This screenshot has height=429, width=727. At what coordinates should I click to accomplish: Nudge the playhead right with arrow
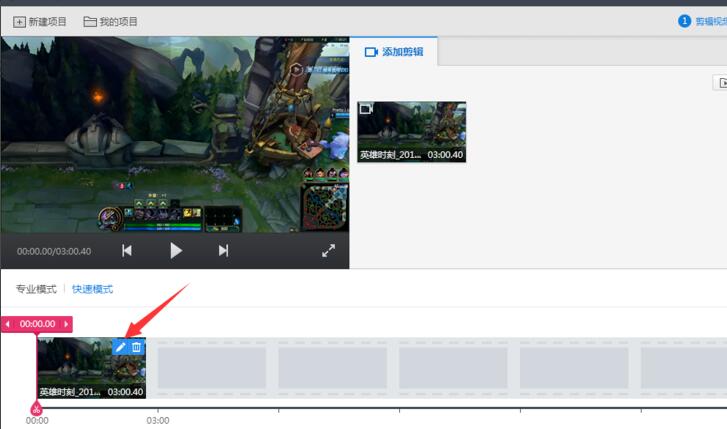pos(67,324)
